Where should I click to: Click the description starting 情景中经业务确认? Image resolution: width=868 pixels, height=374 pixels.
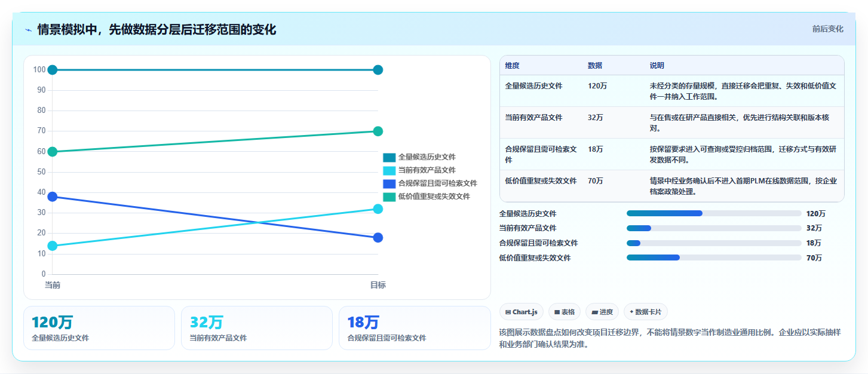(743, 186)
